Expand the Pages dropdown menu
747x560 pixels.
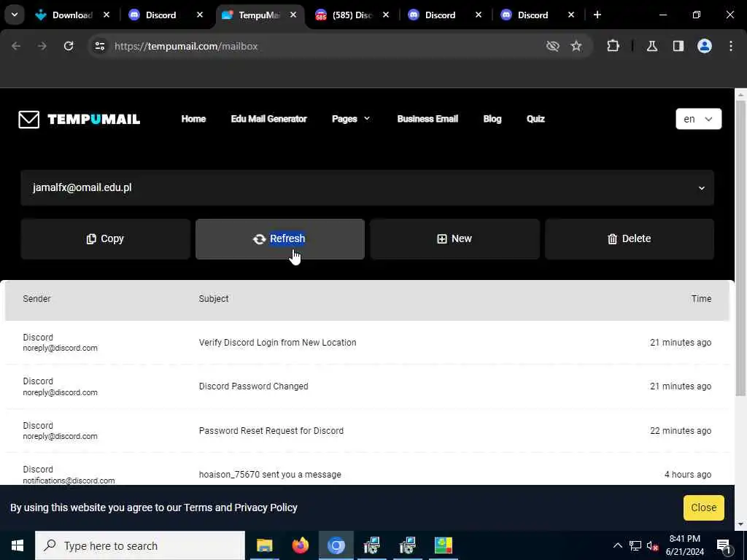[x=351, y=119]
